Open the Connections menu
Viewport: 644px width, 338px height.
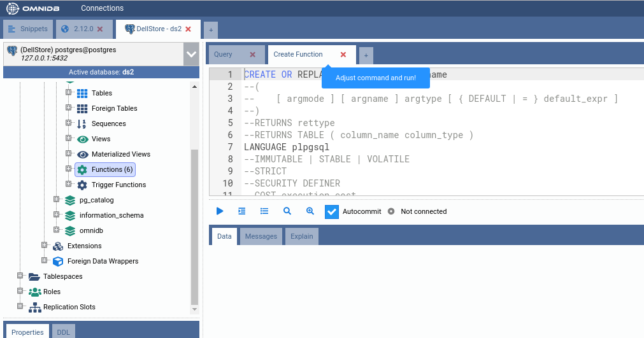coord(102,8)
